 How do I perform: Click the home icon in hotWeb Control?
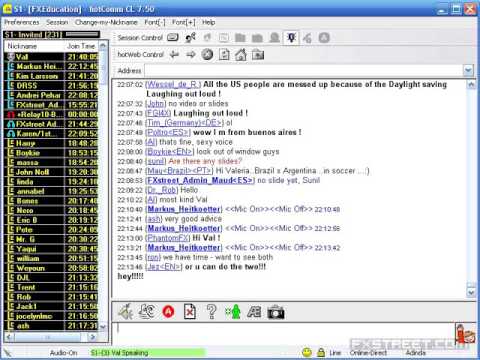click(241, 54)
